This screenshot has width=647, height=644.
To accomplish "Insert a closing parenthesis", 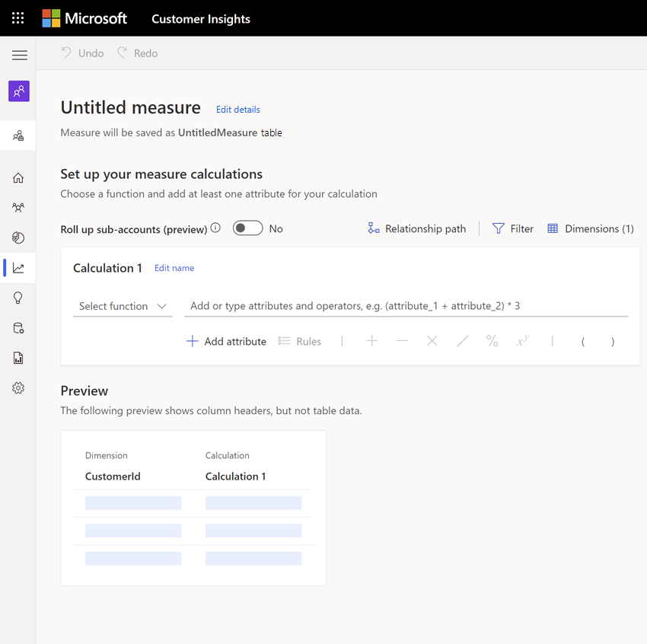I will (x=613, y=342).
